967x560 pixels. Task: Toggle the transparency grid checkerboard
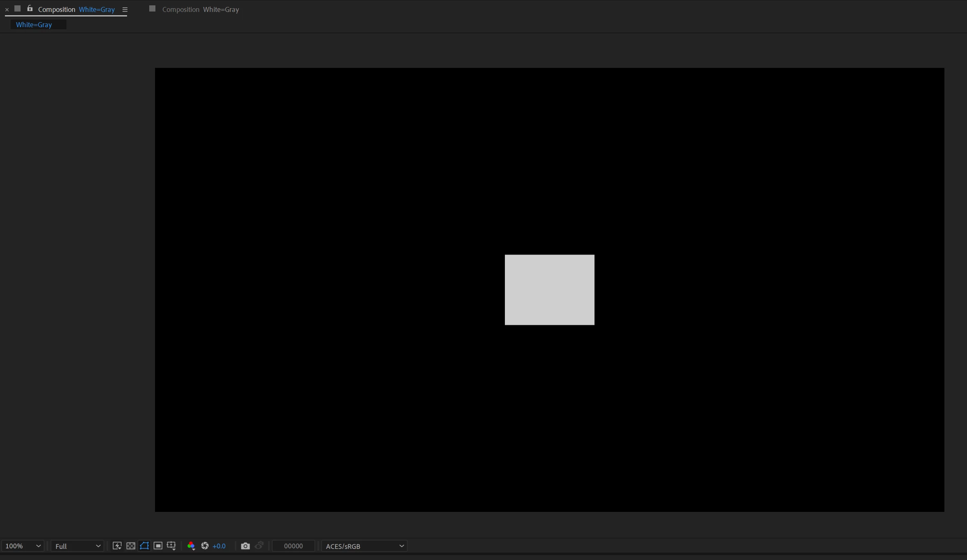(x=131, y=546)
